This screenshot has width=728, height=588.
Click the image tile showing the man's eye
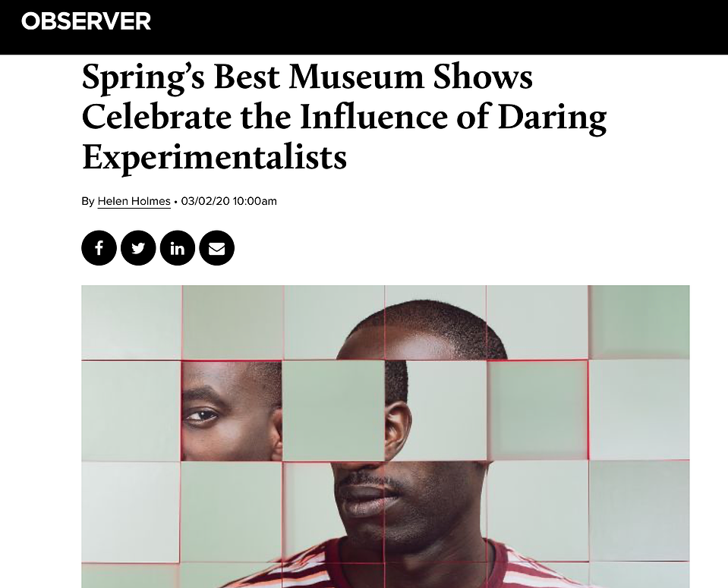pyautogui.click(x=232, y=411)
